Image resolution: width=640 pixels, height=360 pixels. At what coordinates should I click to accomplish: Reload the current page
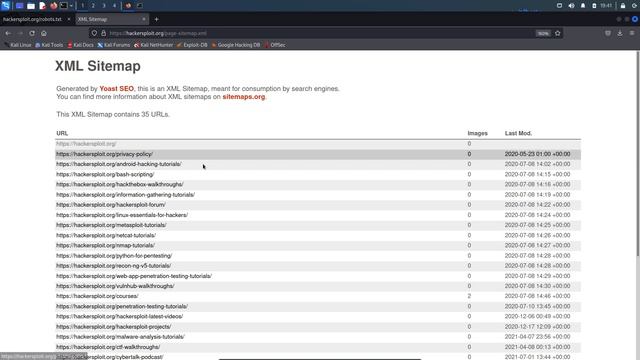(32, 33)
